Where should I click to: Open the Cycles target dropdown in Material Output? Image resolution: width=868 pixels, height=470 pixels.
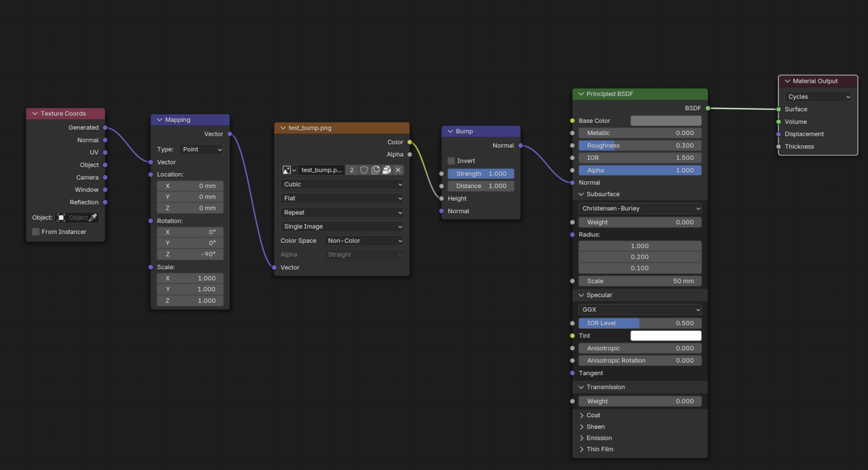tap(818, 97)
